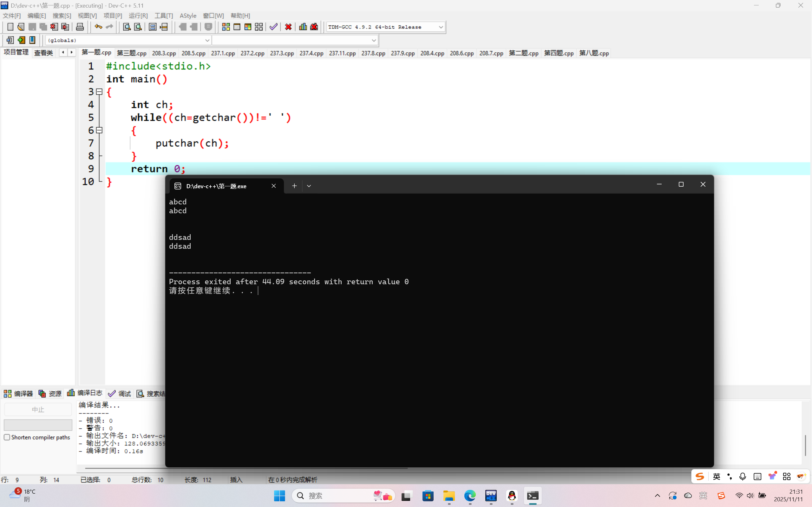Enable Shorten compiler paths checkbox

coord(7,437)
